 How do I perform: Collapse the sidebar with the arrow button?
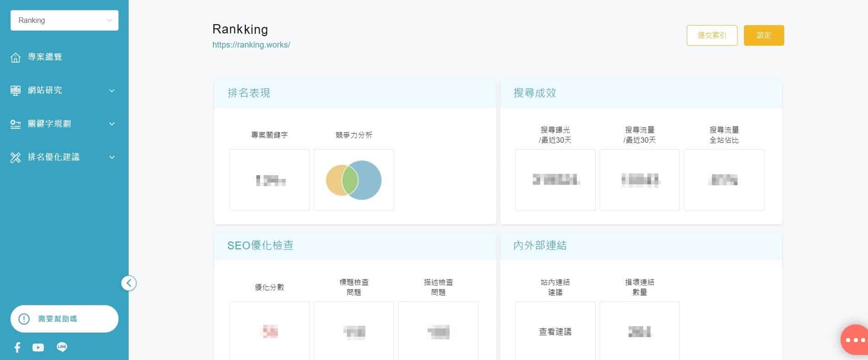click(129, 283)
